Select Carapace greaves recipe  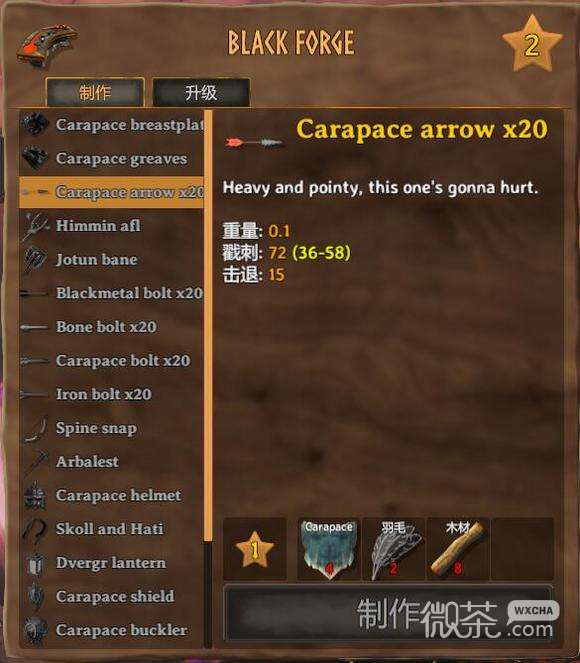(111, 159)
